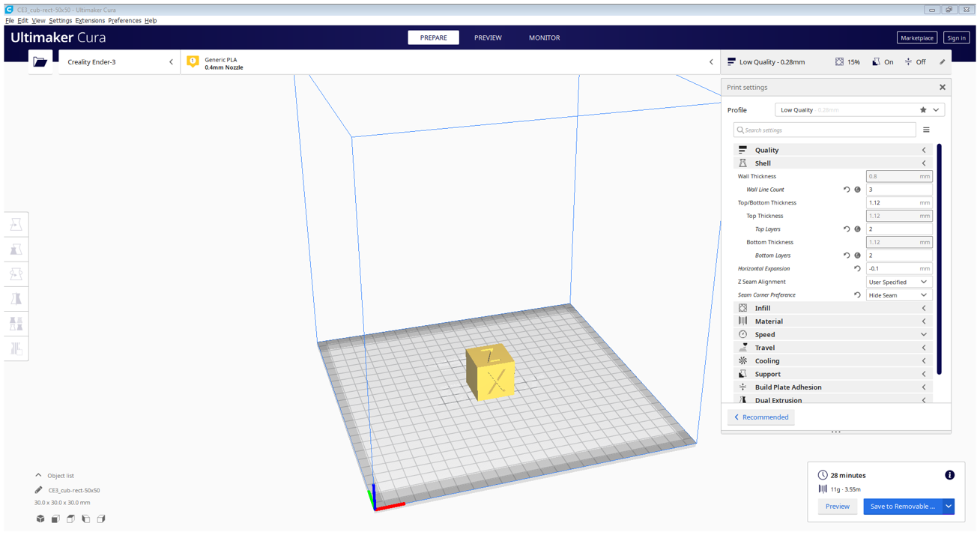The width and height of the screenshot is (980, 535).
Task: Reset Seam Corner Preference with revert arrow
Action: click(x=858, y=295)
